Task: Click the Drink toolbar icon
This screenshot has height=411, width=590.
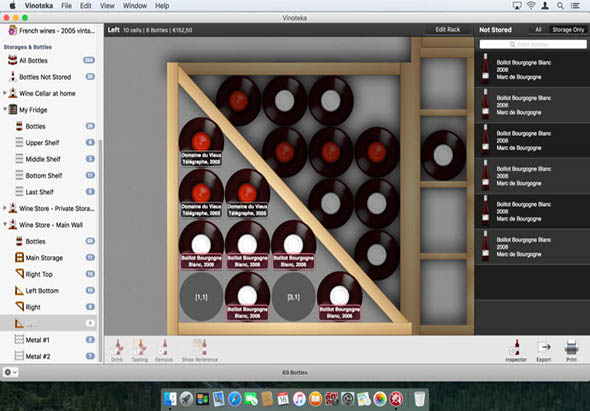Action: [117, 350]
